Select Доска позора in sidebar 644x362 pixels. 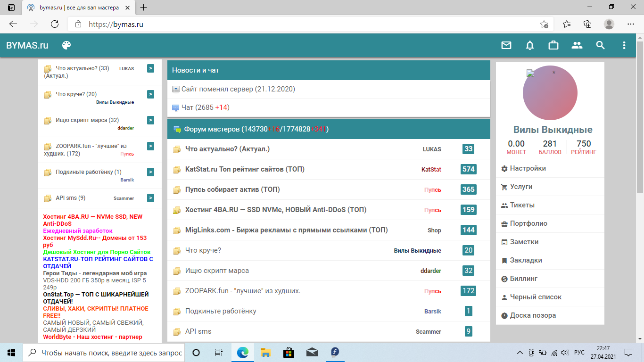(533, 315)
